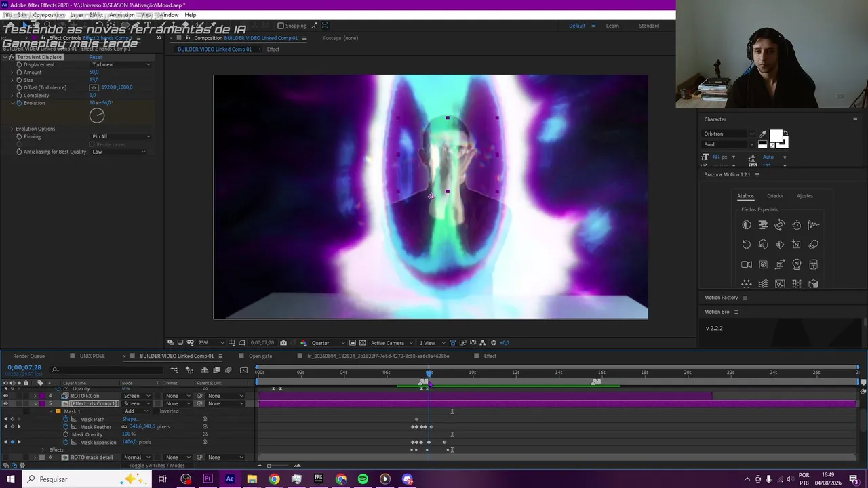Click the wavy lines icon in Brazuca Motion

pyautogui.click(x=764, y=284)
